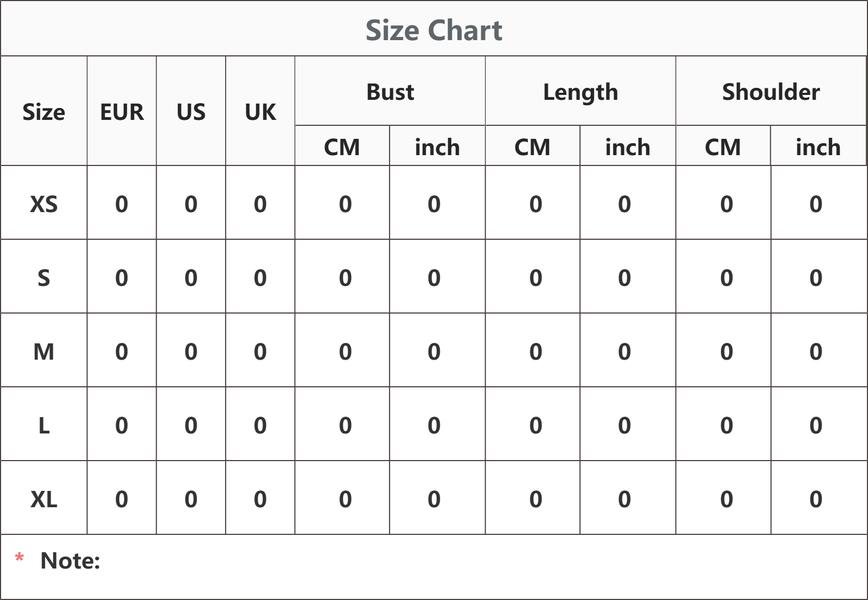Viewport: 868px width, 600px height.
Task: Select the Size column header
Action: point(43,112)
